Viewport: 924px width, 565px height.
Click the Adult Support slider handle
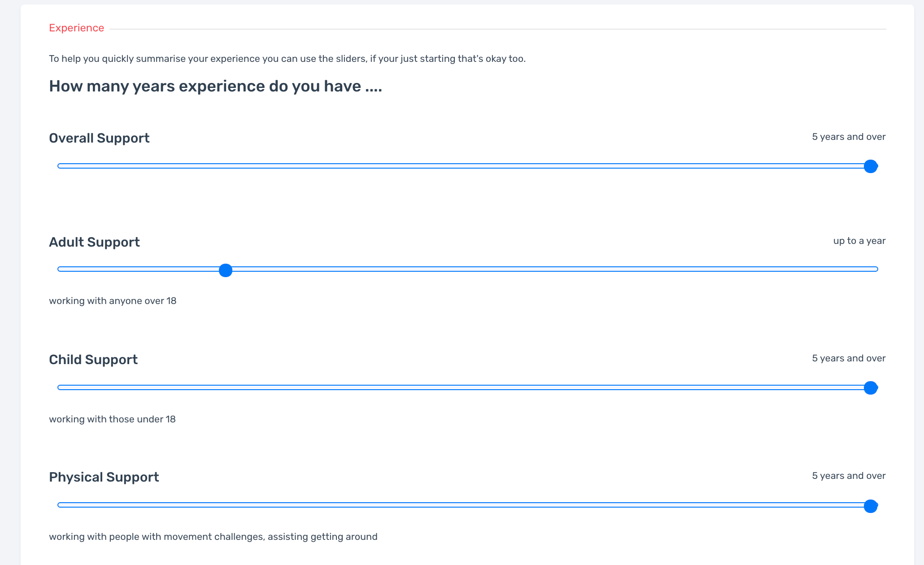226,270
